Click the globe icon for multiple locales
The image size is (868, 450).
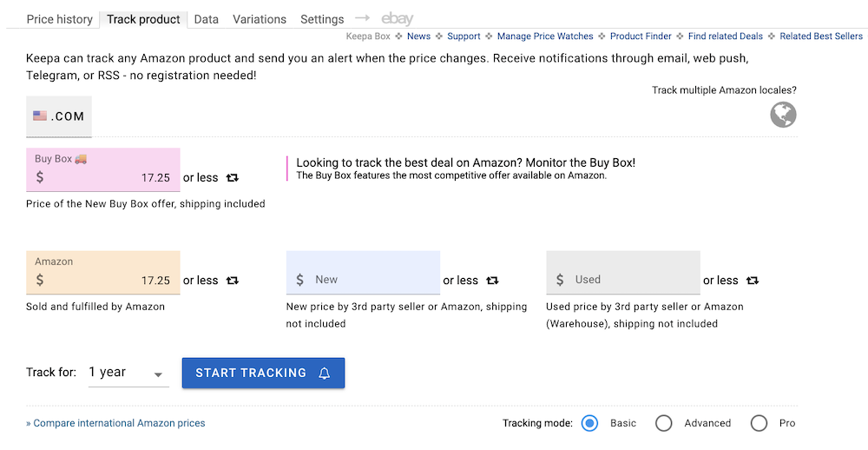(x=783, y=115)
